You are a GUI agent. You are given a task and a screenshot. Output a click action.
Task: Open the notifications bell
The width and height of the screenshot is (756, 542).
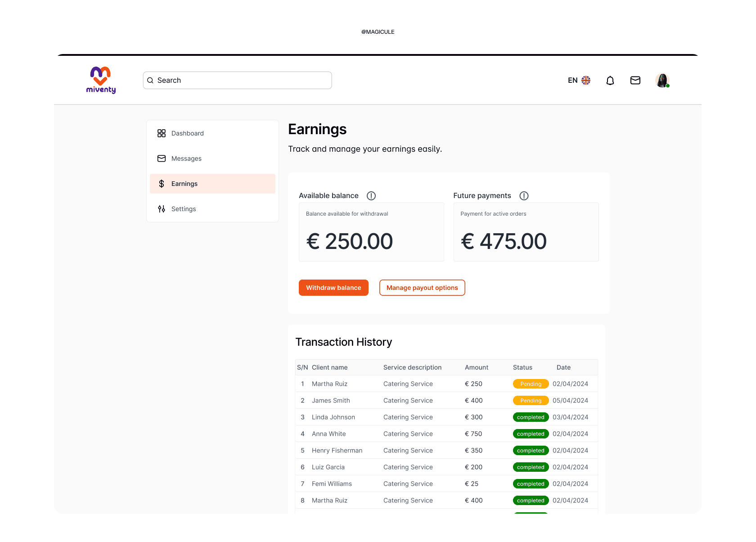pyautogui.click(x=610, y=81)
